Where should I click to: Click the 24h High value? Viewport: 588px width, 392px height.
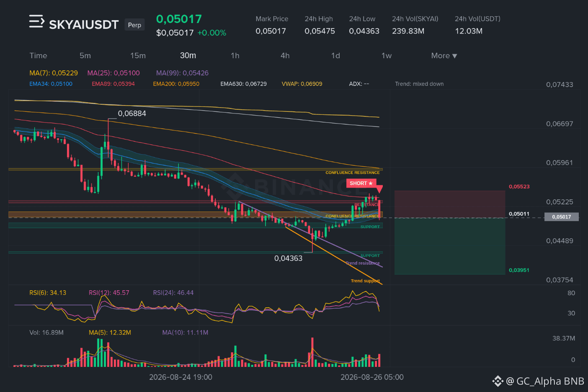click(x=320, y=31)
